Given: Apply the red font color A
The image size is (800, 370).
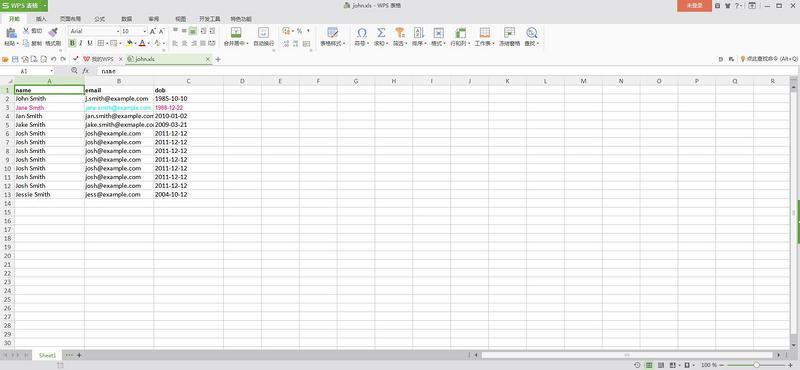Looking at the screenshot, I should [x=142, y=43].
